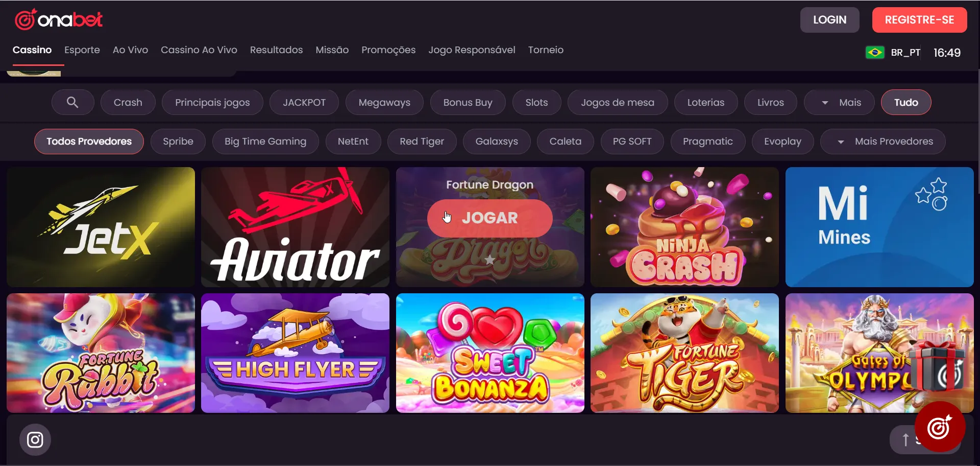Open the game search magnifier icon

click(72, 102)
